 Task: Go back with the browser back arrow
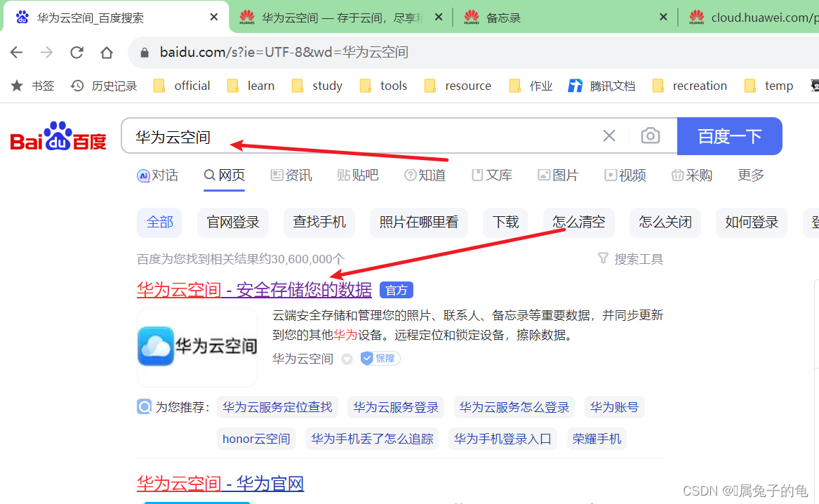point(17,52)
